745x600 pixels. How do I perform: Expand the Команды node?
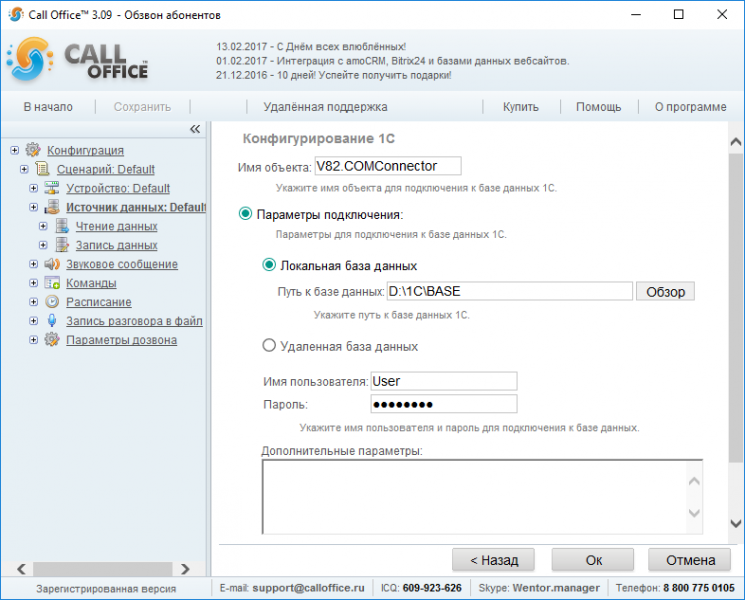click(x=34, y=283)
